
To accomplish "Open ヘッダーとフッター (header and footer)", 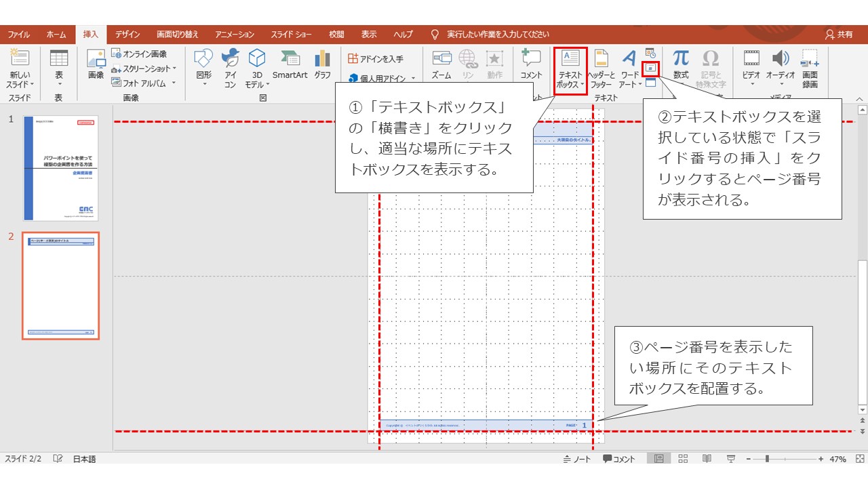I will coord(601,69).
